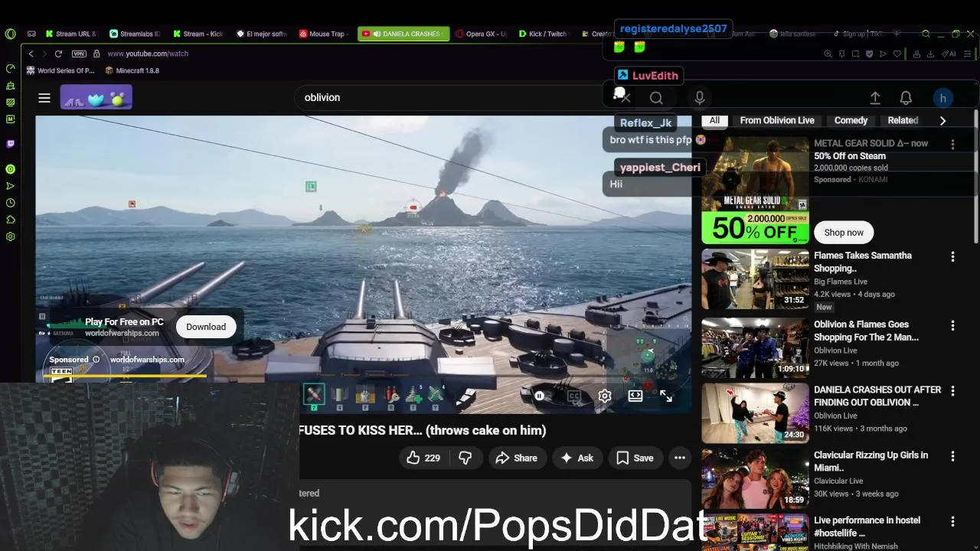Bookmark page with the heart icon

[x=896, y=54]
